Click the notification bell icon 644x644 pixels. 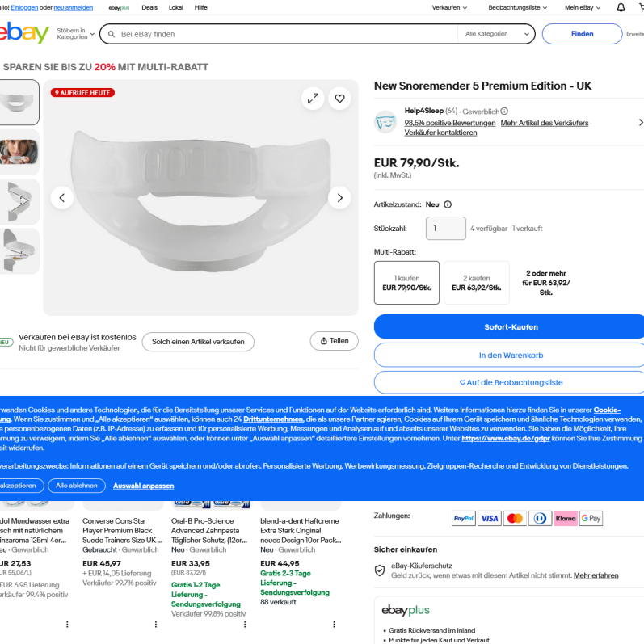(x=621, y=7)
